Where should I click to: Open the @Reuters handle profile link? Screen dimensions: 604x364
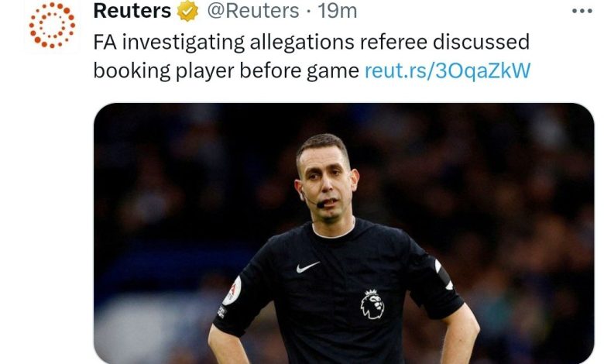[x=253, y=11]
